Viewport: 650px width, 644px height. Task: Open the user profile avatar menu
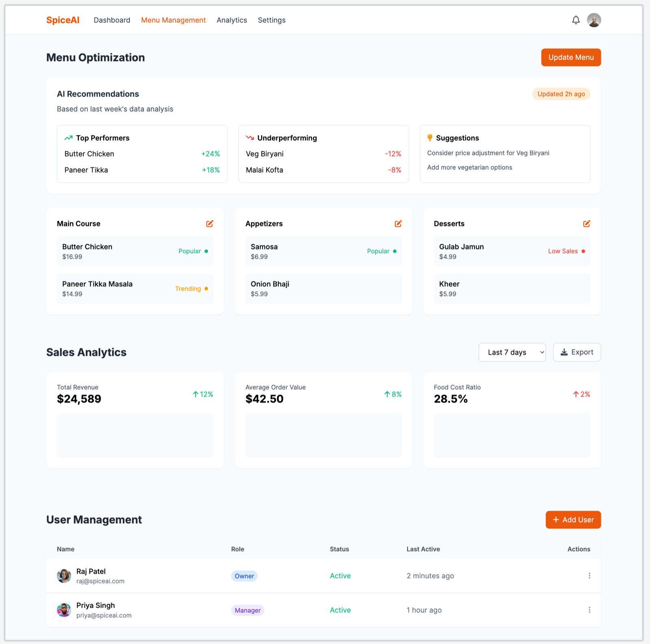pos(594,20)
